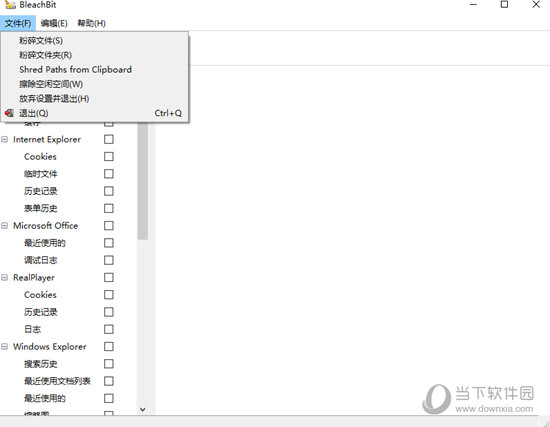The height and width of the screenshot is (427, 550).
Task: Open the 编辑(E) menu
Action: 54,23
